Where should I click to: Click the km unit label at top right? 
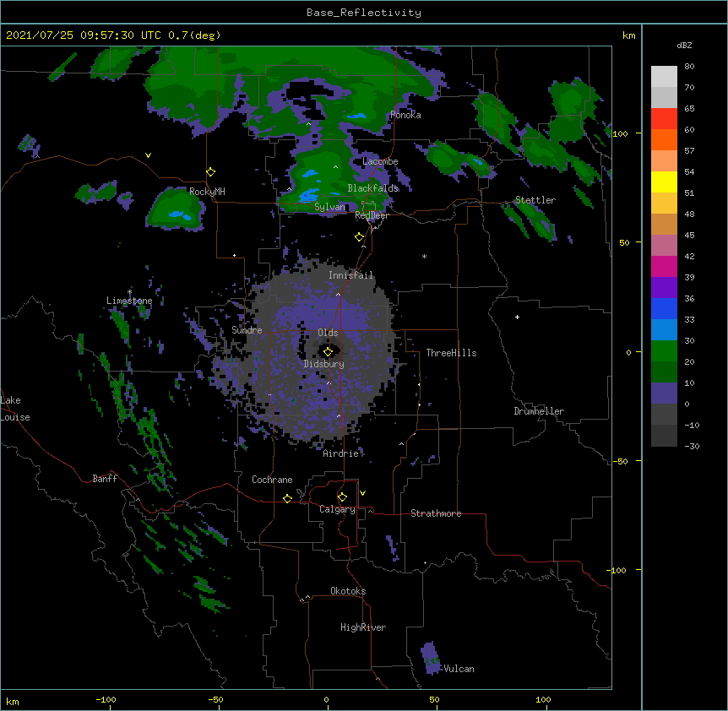pos(629,35)
